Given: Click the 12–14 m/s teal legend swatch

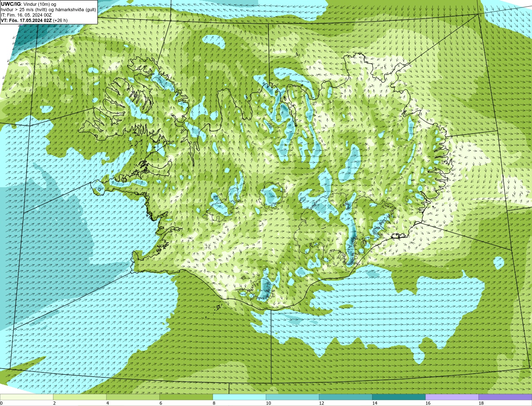Looking at the screenshot, I should pyautogui.click(x=346, y=397).
